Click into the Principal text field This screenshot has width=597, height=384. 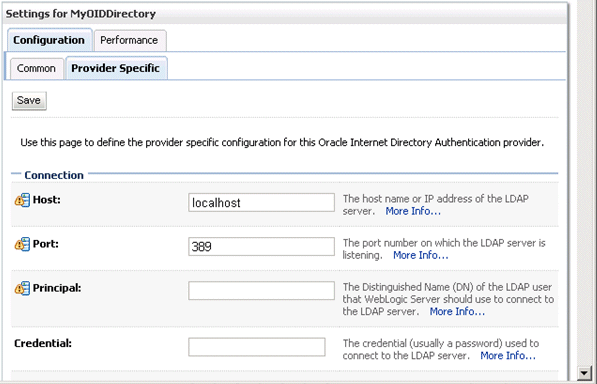261,291
